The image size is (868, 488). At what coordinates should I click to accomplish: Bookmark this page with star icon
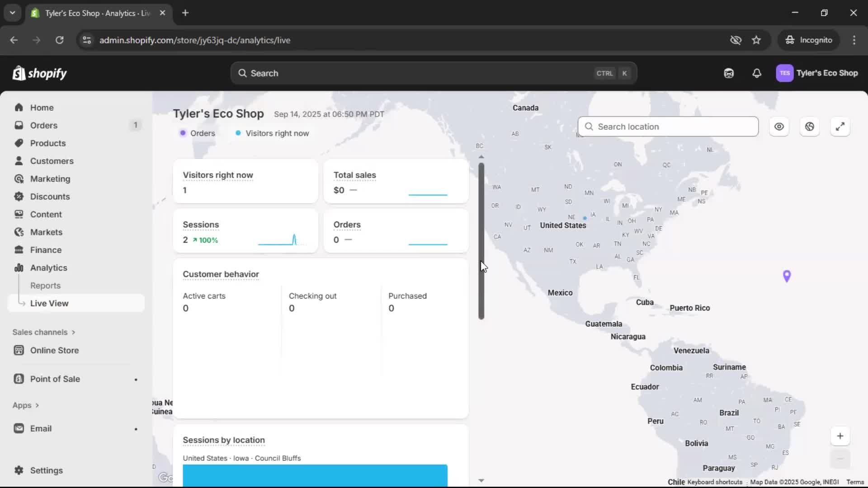756,40
